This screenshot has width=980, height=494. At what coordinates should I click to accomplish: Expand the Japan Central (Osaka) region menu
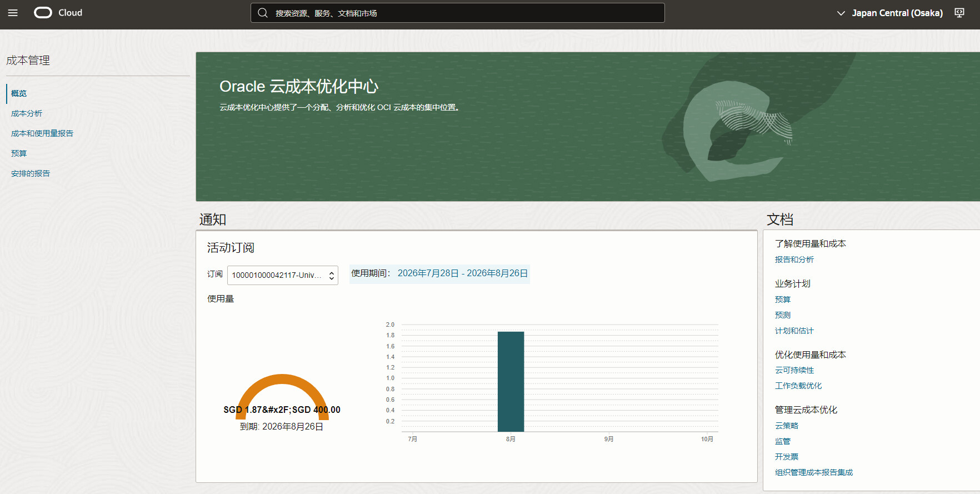pos(890,13)
